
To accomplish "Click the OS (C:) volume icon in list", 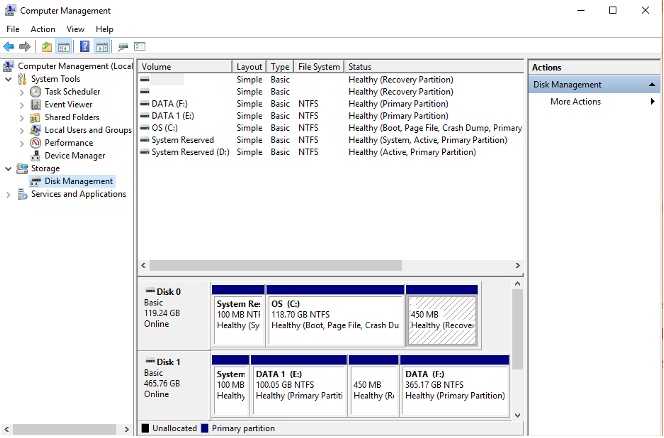I will coord(145,128).
